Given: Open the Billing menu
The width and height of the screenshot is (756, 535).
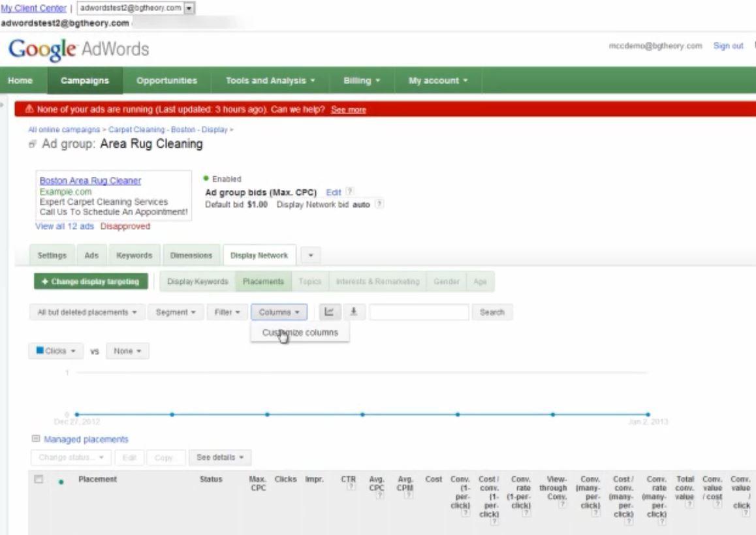Looking at the screenshot, I should point(362,80).
